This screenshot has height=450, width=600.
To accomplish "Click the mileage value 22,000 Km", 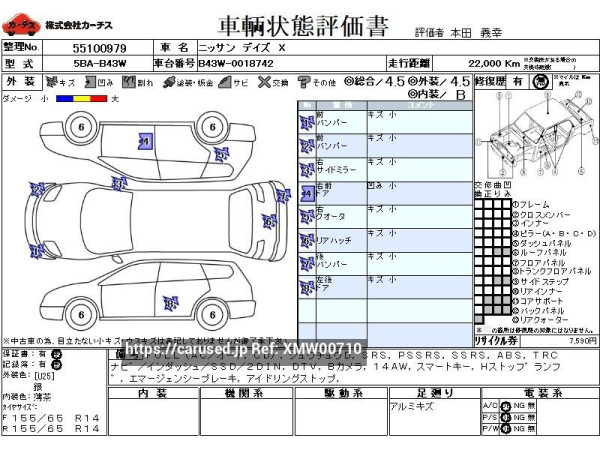I will click(494, 64).
